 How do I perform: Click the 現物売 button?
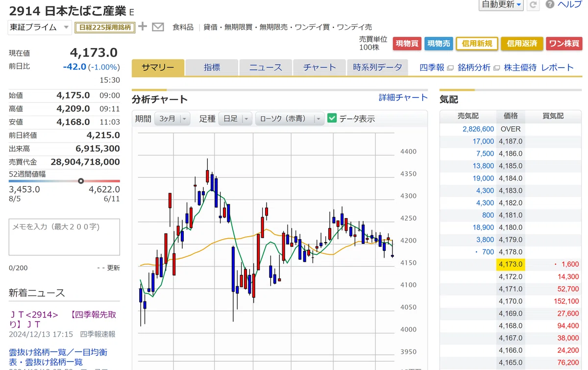click(439, 44)
